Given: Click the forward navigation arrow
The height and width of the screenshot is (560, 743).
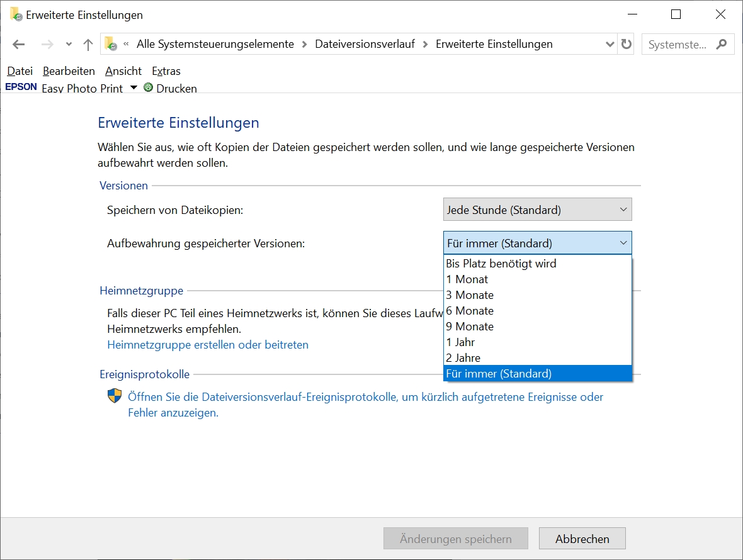Looking at the screenshot, I should [47, 45].
